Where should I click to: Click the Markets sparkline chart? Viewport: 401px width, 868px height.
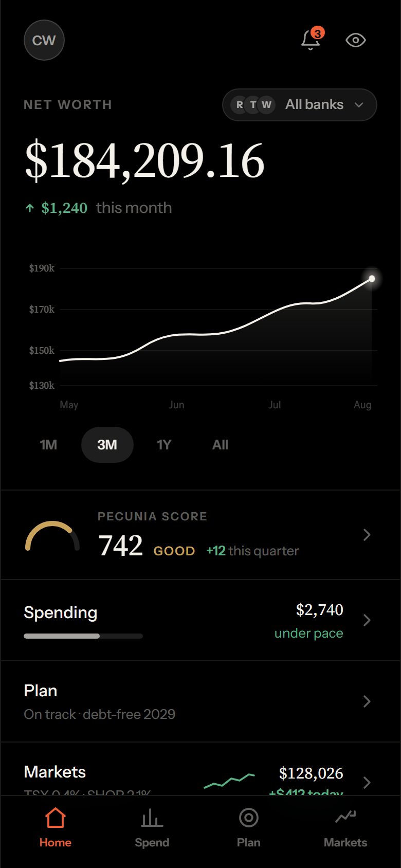tap(229, 781)
